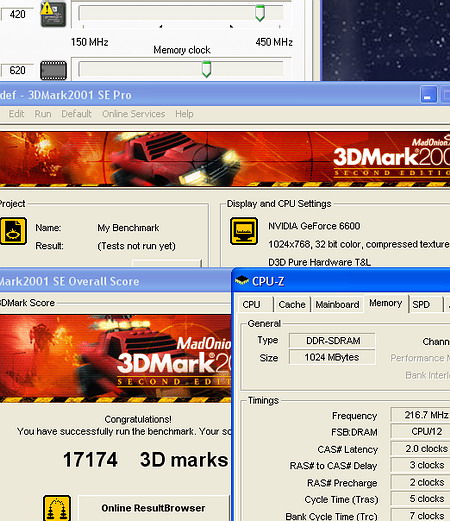
Task: Switch to the Cache tab in CPU-Z
Action: pos(292,305)
